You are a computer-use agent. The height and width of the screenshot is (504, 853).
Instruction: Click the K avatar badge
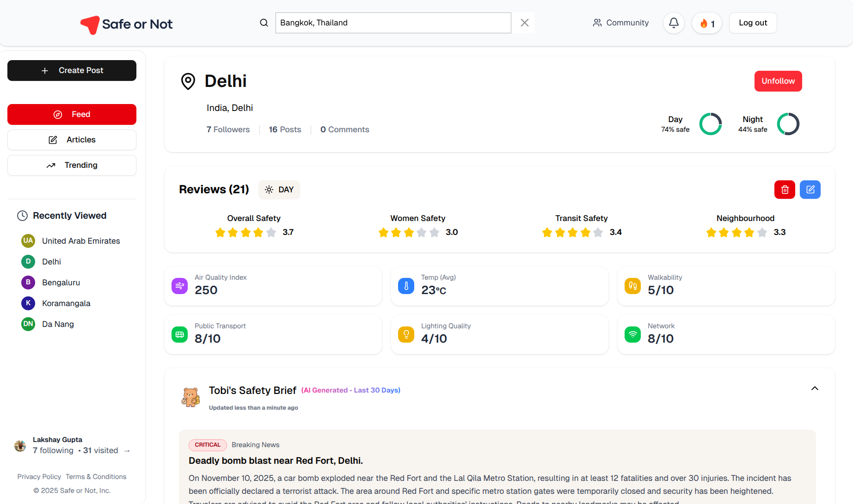(x=28, y=303)
